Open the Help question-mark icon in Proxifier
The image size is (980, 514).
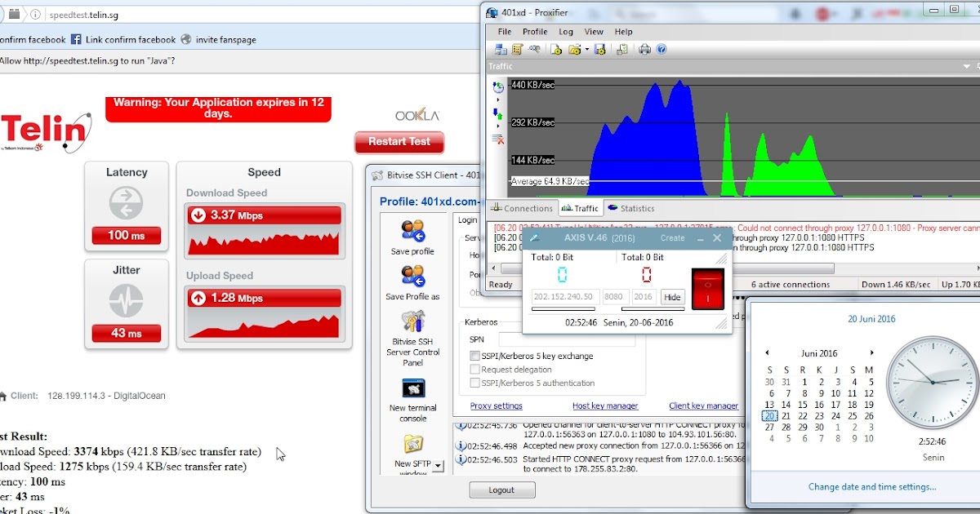[661, 49]
